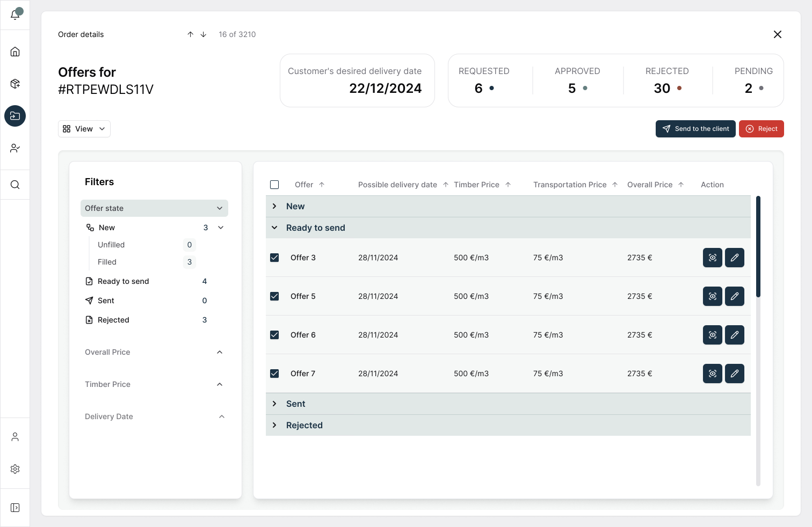
Task: Sort by Offer column arrow
Action: tap(322, 185)
